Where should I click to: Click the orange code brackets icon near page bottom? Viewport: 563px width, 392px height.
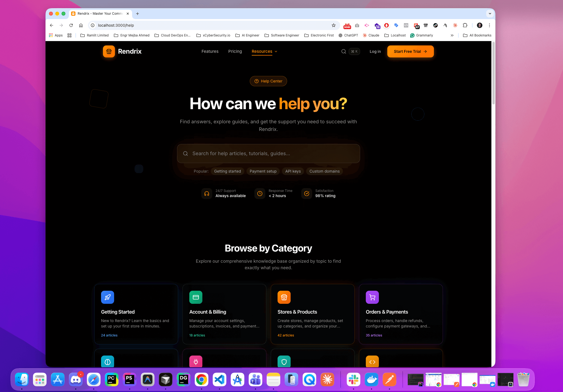pyautogui.click(x=372, y=362)
